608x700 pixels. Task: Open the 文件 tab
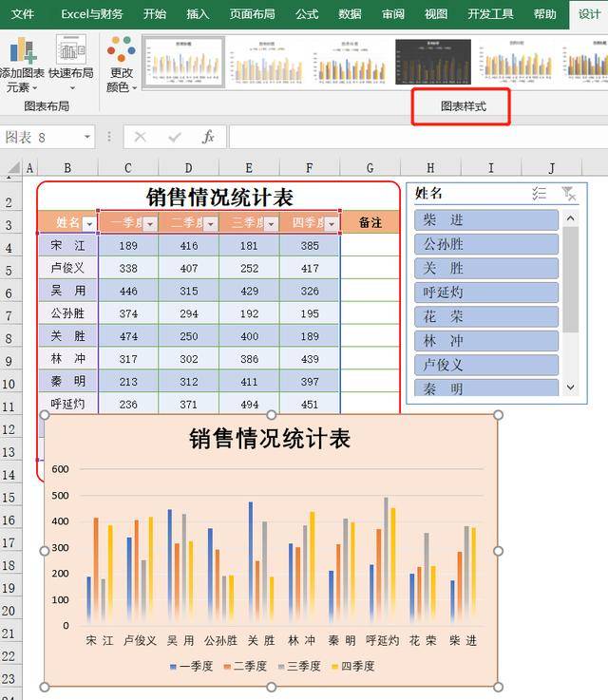coord(22,14)
